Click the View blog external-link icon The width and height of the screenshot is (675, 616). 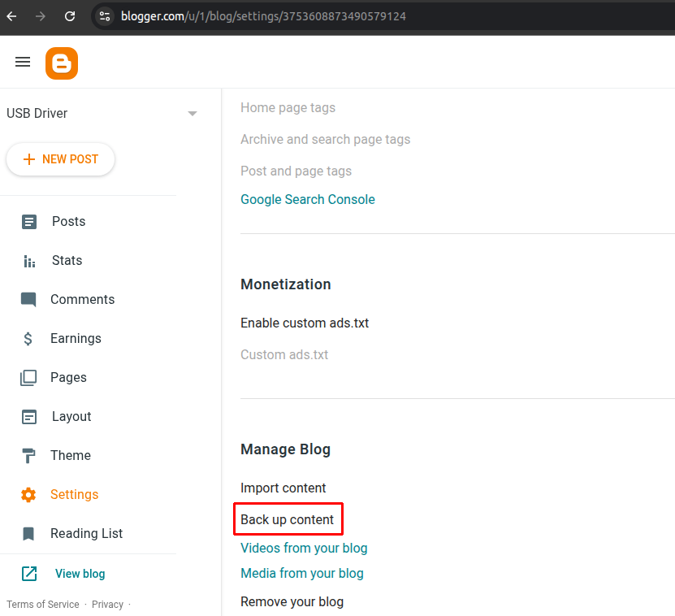point(28,573)
